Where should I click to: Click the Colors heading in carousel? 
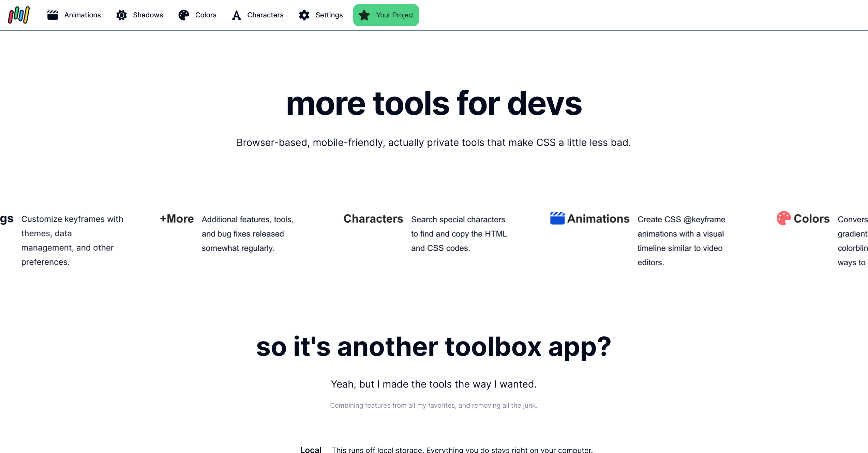tap(811, 218)
